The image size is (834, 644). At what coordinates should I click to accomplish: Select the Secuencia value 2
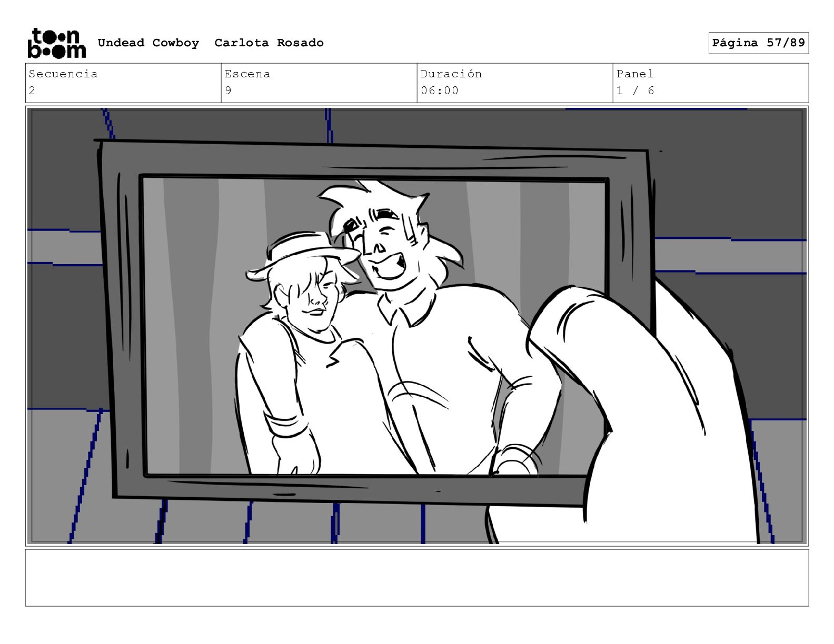tap(32, 90)
